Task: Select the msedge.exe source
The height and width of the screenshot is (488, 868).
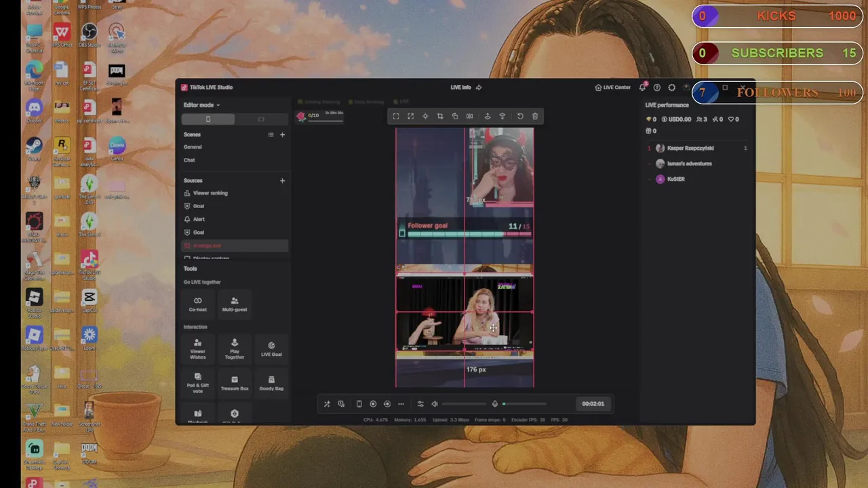Action: click(x=235, y=245)
